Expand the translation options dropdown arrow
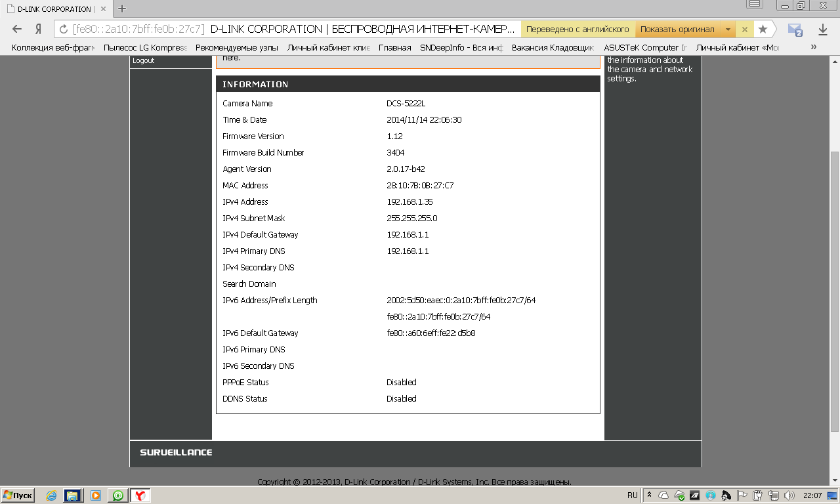 [x=728, y=30]
